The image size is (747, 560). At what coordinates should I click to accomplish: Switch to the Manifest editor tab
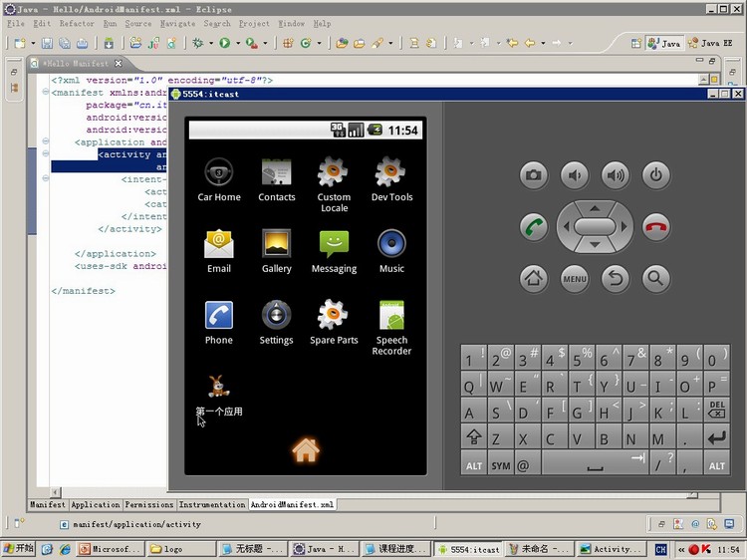pyautogui.click(x=48, y=504)
